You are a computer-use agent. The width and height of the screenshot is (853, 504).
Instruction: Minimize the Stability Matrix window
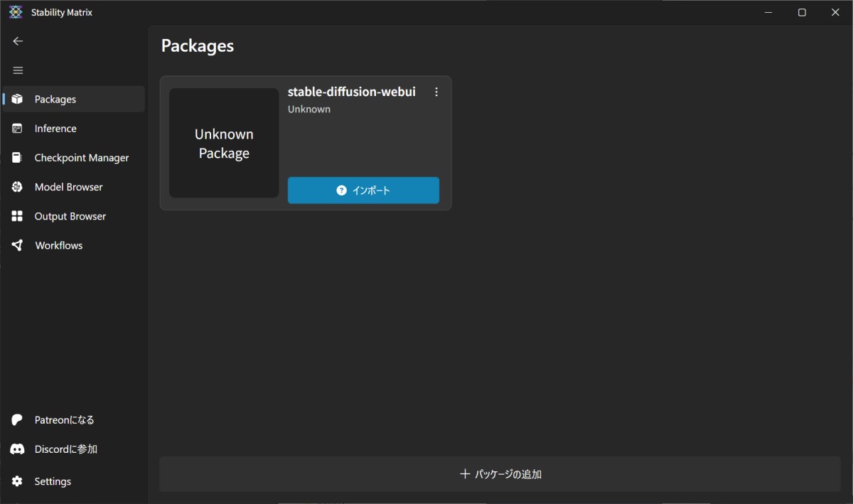pyautogui.click(x=768, y=12)
